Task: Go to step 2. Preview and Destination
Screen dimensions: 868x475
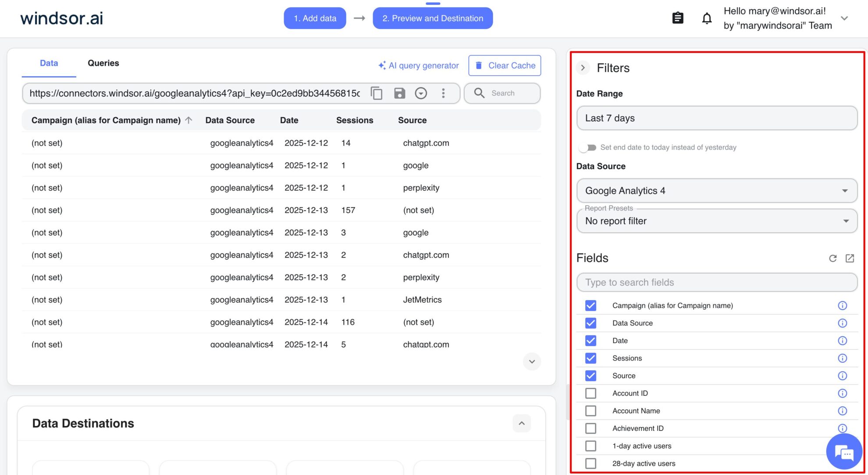Action: tap(433, 18)
